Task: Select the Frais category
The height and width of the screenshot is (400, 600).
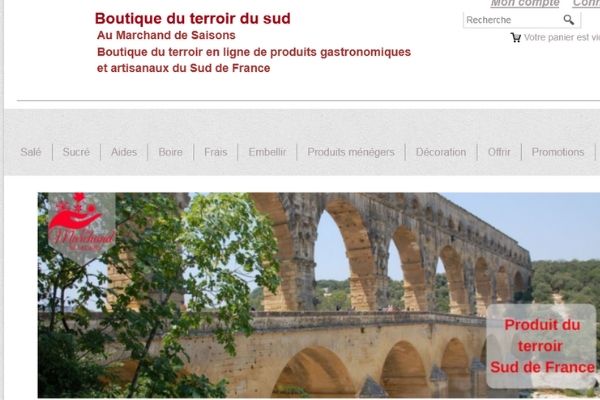Action: coord(216,152)
